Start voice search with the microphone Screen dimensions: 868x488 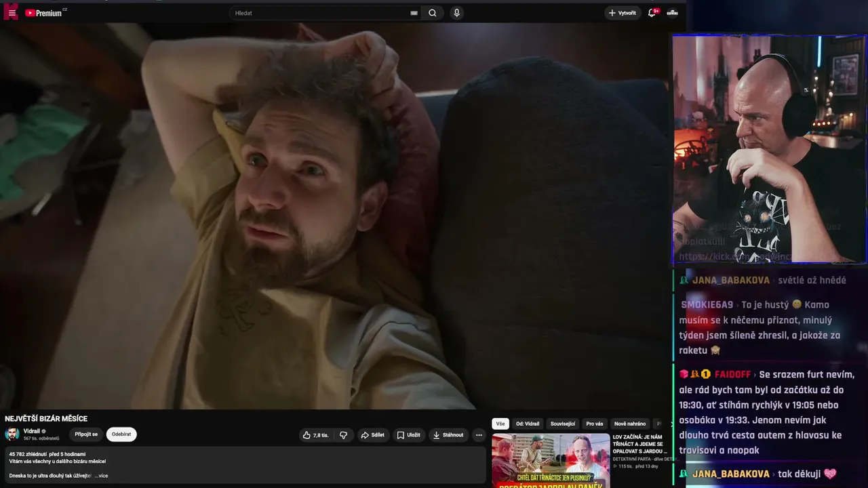[456, 13]
